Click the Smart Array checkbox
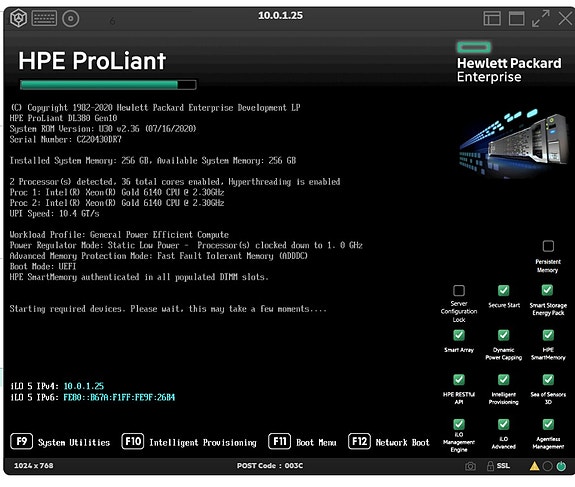 click(459, 335)
